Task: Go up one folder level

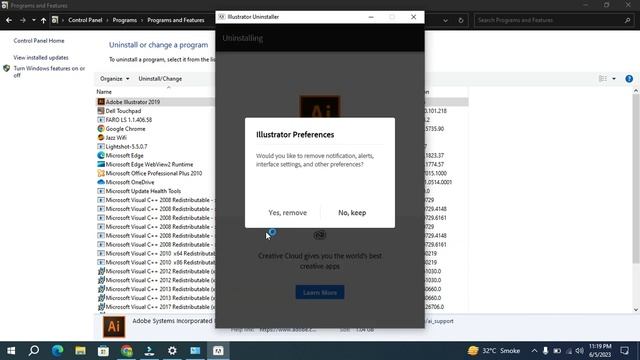Action: coord(43,20)
